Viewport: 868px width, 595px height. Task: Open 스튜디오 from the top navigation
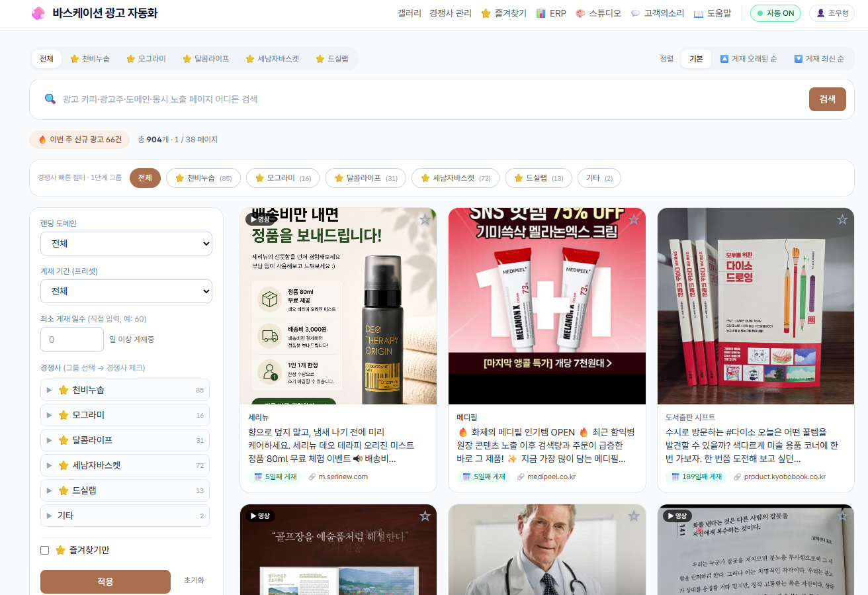[598, 13]
